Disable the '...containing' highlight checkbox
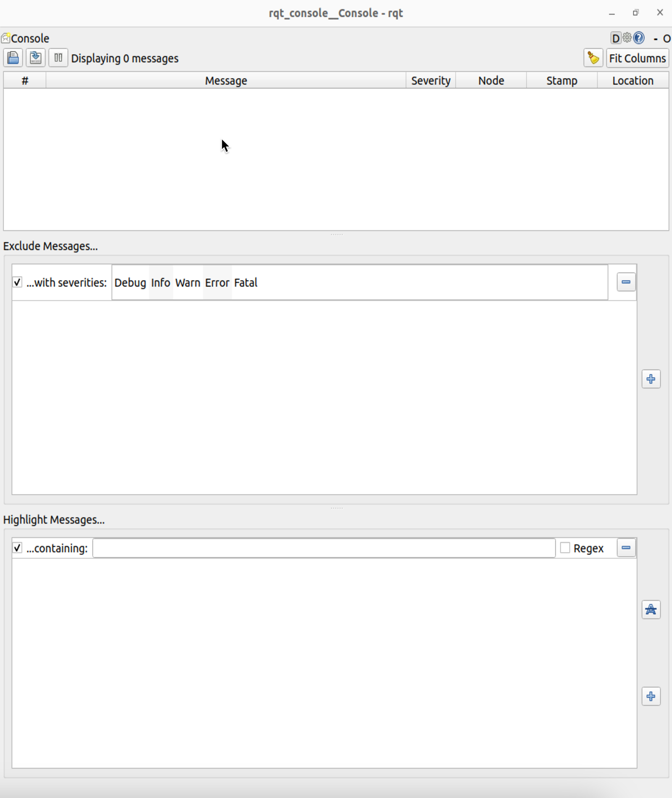The image size is (672, 798). tap(17, 548)
